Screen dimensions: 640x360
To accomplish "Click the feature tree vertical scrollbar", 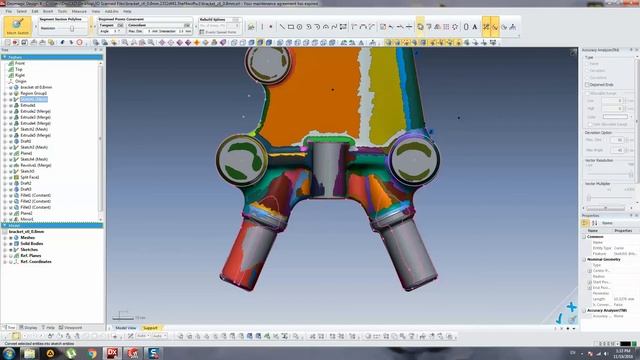I will click(x=101, y=139).
